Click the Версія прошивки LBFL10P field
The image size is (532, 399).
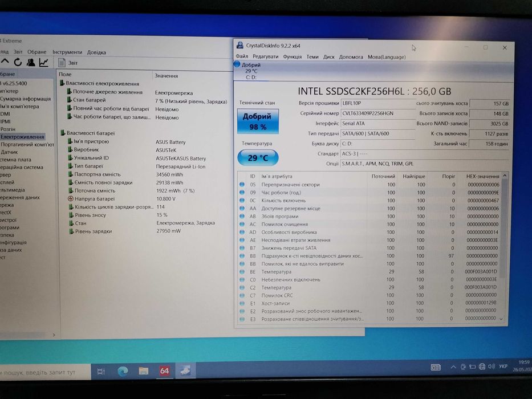coord(378,103)
